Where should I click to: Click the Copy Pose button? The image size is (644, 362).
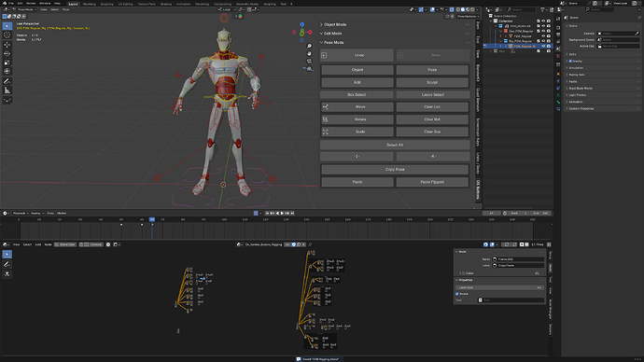pyautogui.click(x=395, y=170)
